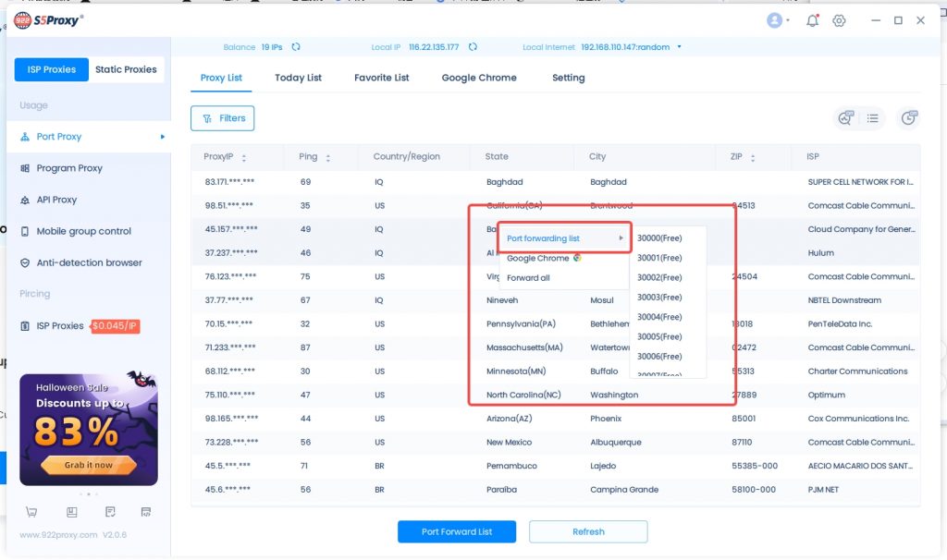Select port 30001(Free) in the submenu
Viewport: 947px width, 560px height.
coord(668,258)
